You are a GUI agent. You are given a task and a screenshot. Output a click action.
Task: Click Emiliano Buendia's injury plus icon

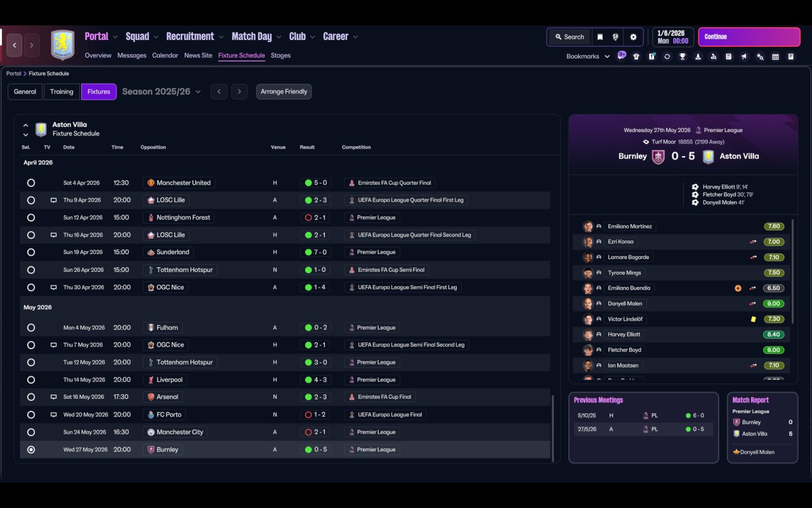738,288
